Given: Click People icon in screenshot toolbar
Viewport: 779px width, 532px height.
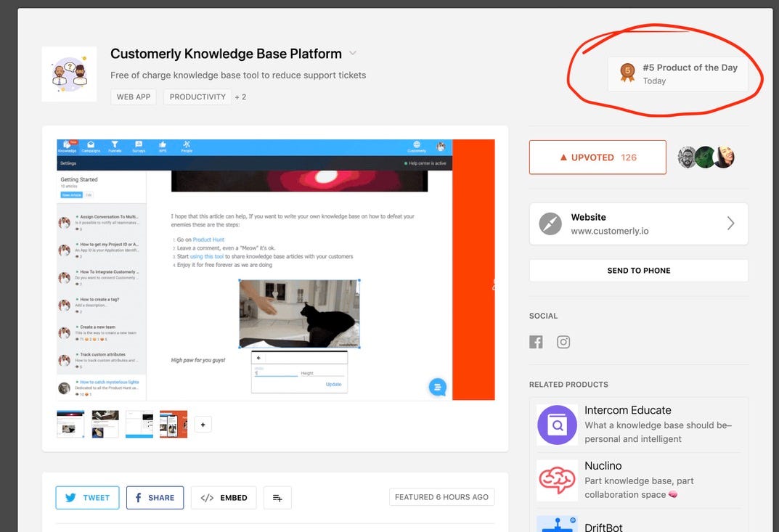Looking at the screenshot, I should [x=187, y=147].
